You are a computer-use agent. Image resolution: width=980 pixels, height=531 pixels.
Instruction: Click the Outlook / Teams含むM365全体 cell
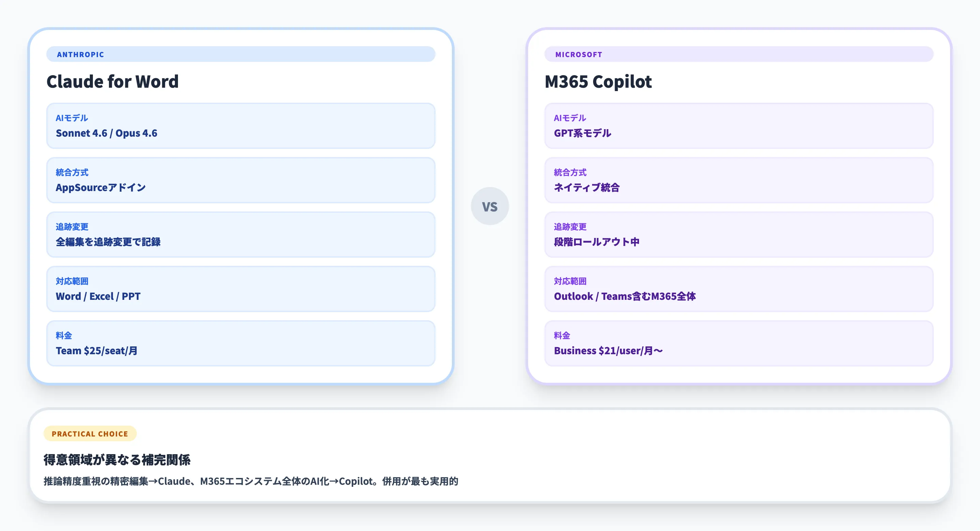pos(739,289)
